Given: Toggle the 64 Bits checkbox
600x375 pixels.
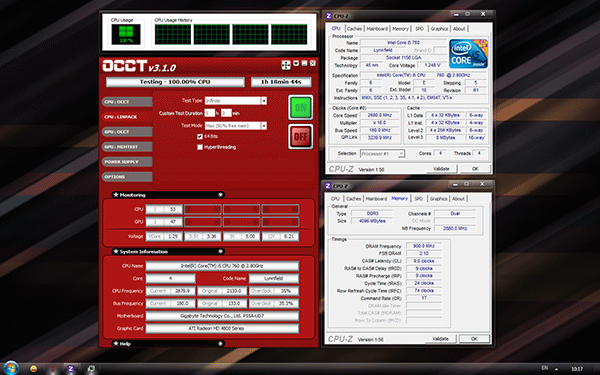Looking at the screenshot, I should [x=200, y=137].
